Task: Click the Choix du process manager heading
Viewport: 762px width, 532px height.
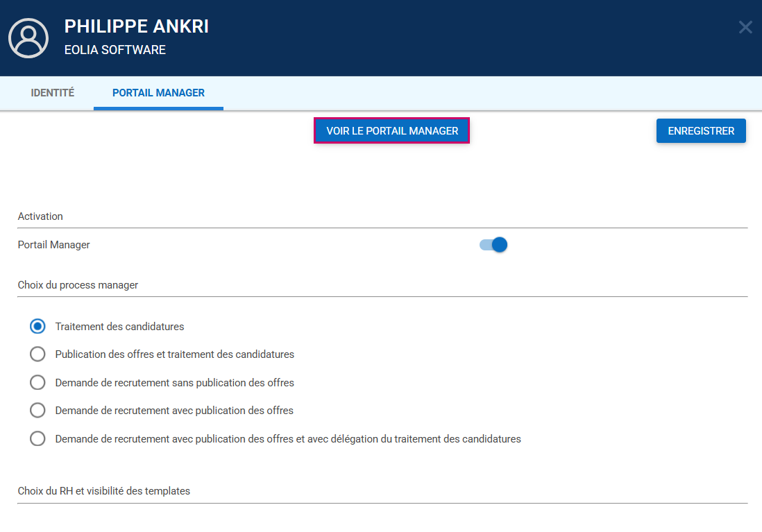Action: (78, 285)
